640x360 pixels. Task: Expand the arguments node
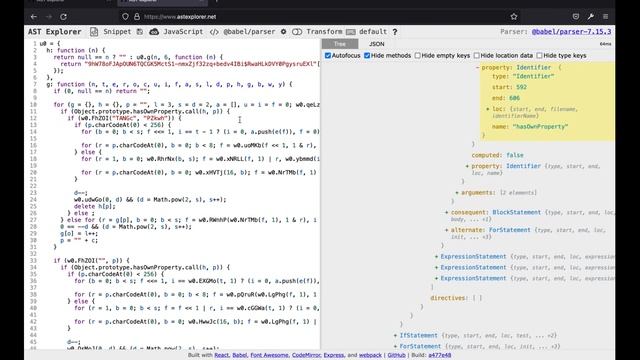(x=457, y=193)
